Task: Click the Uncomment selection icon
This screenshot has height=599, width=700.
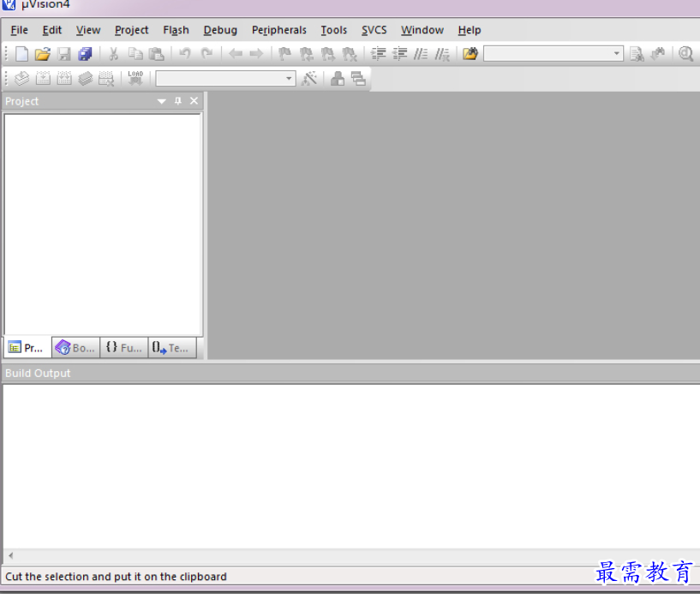Action: pyautogui.click(x=442, y=54)
